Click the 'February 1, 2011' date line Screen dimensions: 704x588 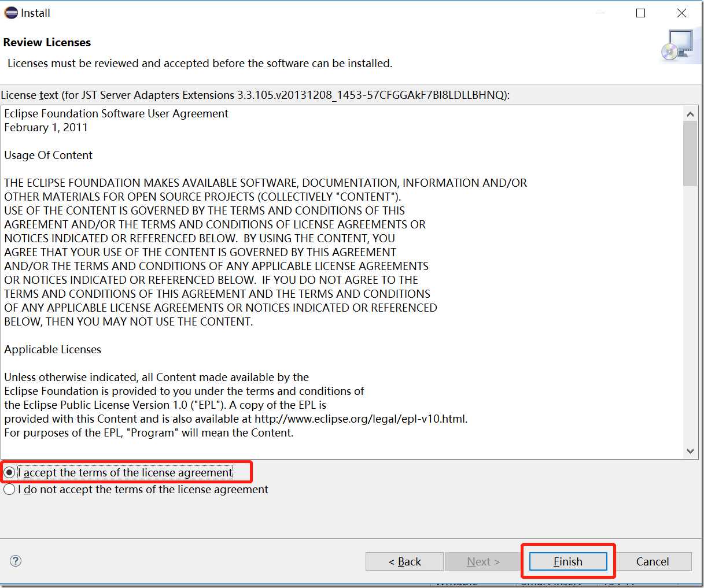[x=46, y=127]
